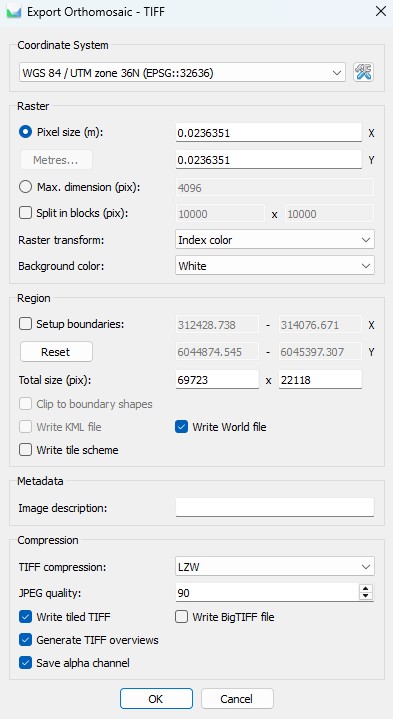
Task: Click the 'Export Orthomosaic - TIFF' title text
Action: click(x=96, y=11)
